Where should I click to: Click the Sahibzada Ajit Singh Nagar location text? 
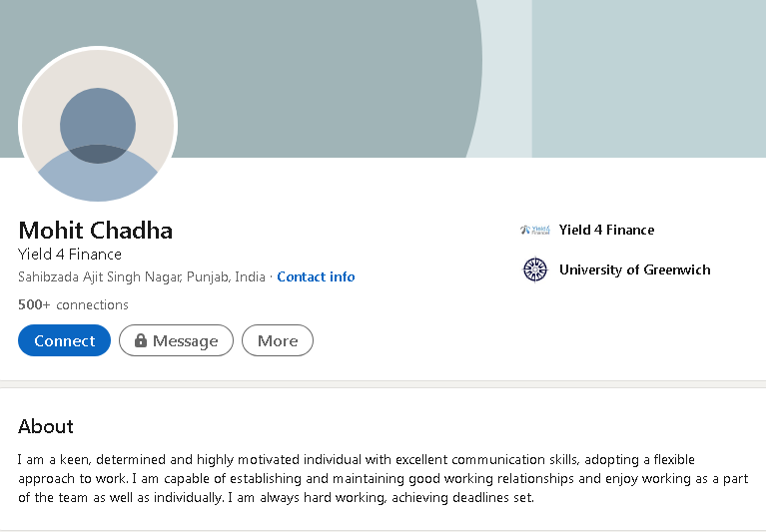pyautogui.click(x=142, y=276)
